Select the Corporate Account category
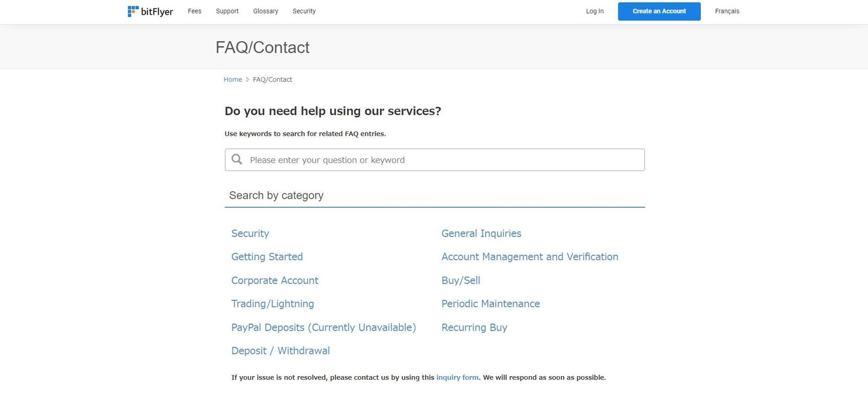This screenshot has width=868, height=420. (275, 281)
